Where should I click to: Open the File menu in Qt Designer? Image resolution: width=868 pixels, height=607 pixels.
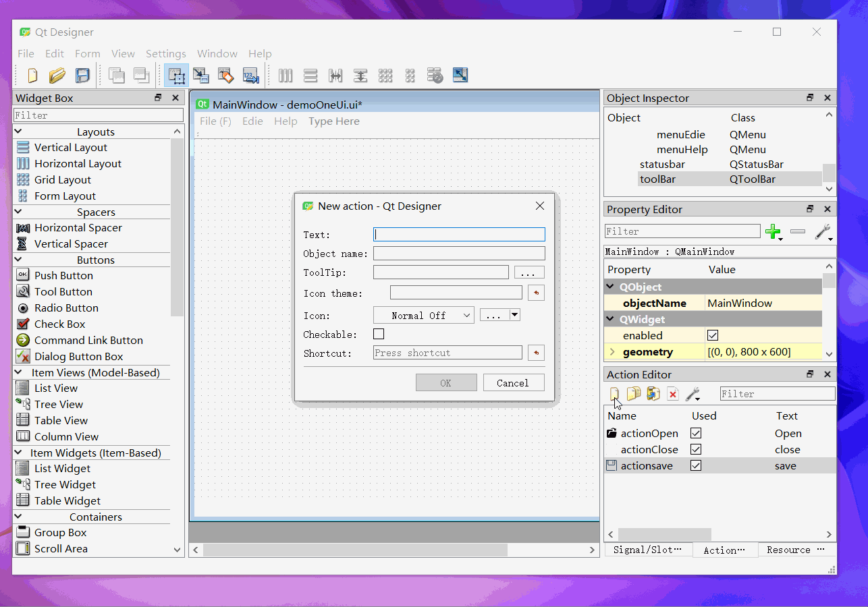[26, 53]
